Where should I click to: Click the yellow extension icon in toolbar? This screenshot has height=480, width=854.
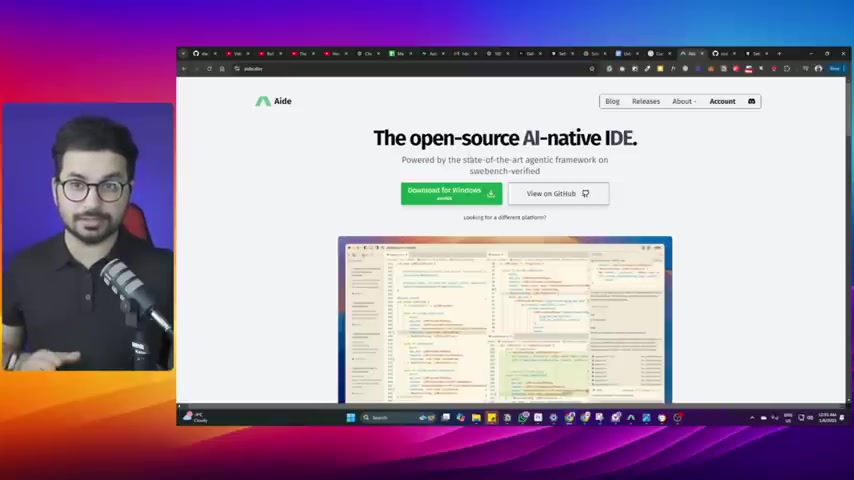660,69
